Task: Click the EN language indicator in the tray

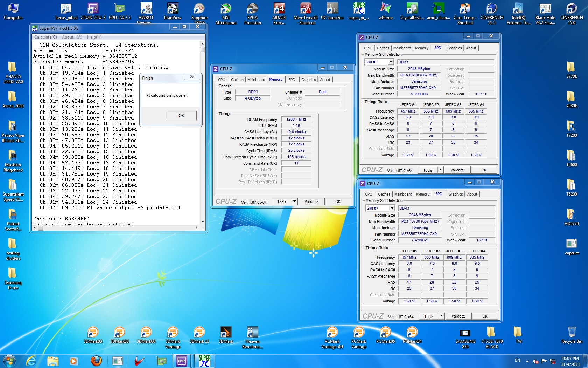Action: pyautogui.click(x=517, y=360)
